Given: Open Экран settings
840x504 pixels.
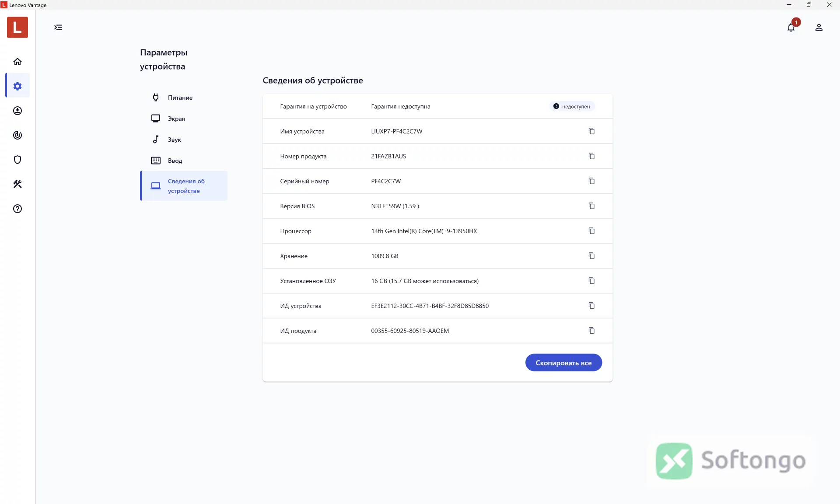Looking at the screenshot, I should tap(184, 119).
